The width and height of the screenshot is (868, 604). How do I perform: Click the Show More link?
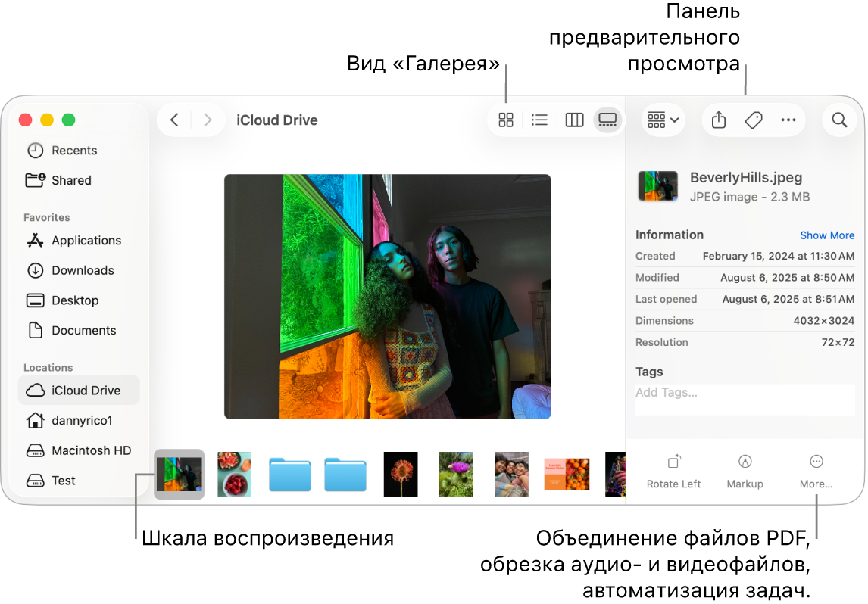point(827,235)
